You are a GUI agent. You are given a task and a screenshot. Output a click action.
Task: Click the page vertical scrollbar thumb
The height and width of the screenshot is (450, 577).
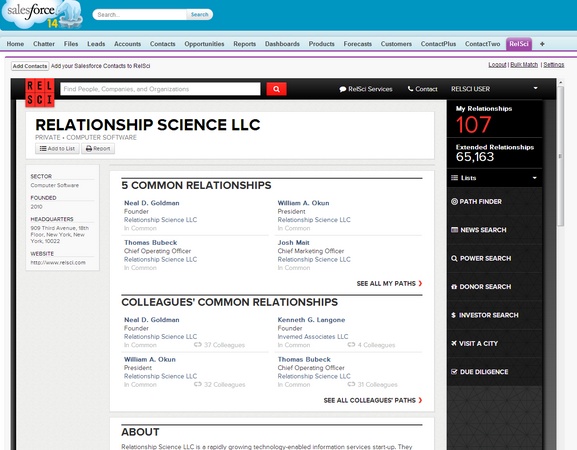[560, 156]
